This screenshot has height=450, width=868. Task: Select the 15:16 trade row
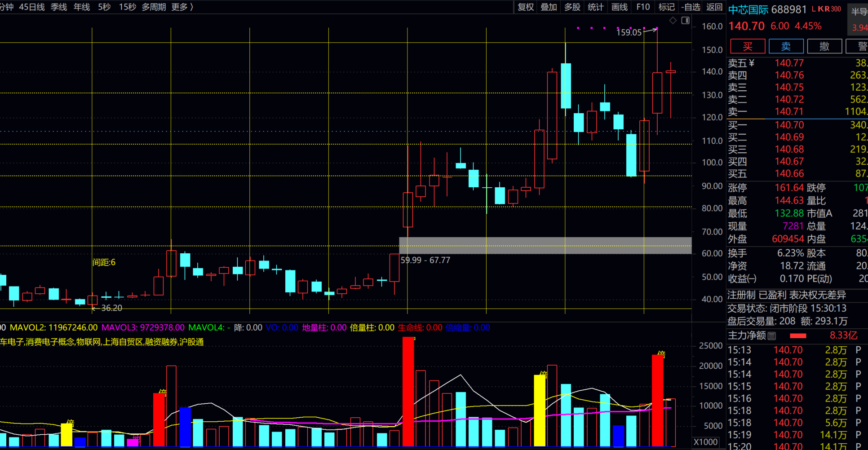(797, 398)
